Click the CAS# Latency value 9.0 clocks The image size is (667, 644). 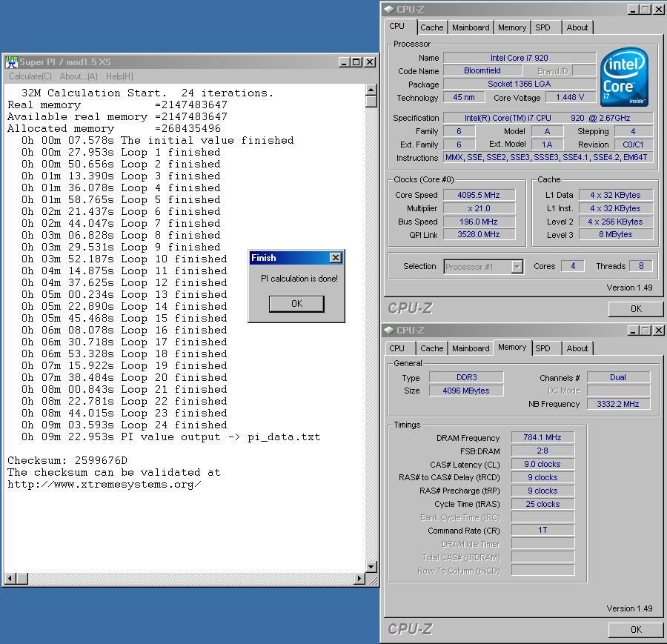tap(542, 464)
